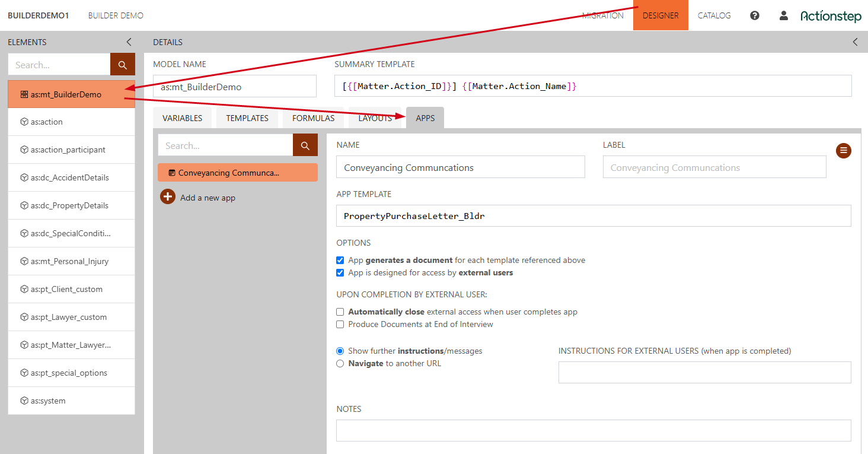Click the App Template field
This screenshot has height=454, width=868.
click(593, 216)
